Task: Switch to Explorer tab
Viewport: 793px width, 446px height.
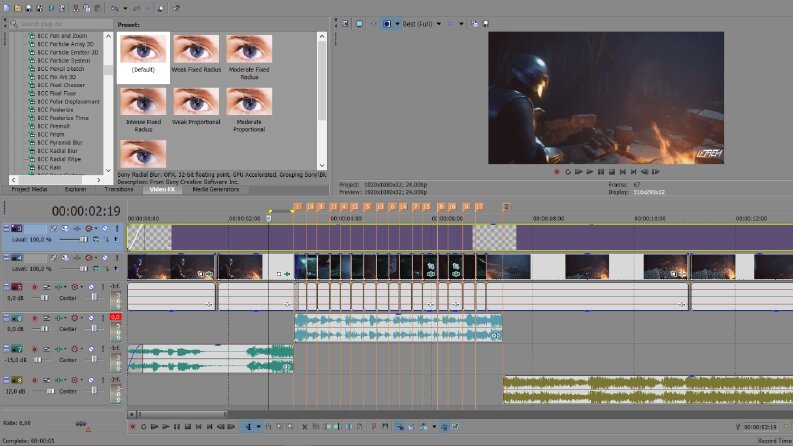Action: (75, 189)
